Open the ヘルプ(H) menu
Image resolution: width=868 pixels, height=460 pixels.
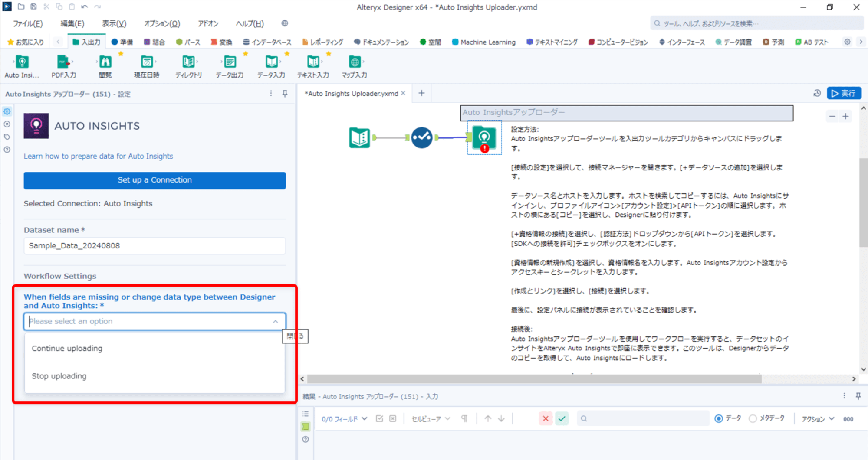tap(250, 23)
